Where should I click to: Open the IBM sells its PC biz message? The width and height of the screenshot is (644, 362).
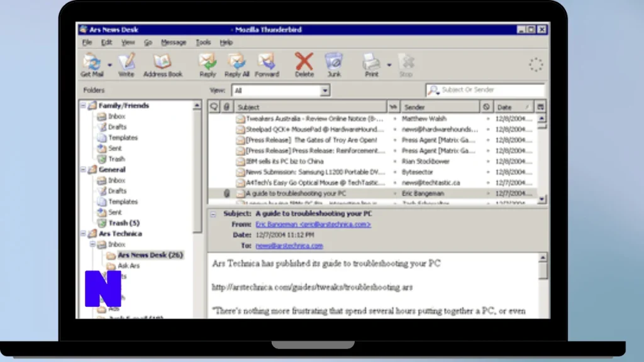tap(284, 162)
